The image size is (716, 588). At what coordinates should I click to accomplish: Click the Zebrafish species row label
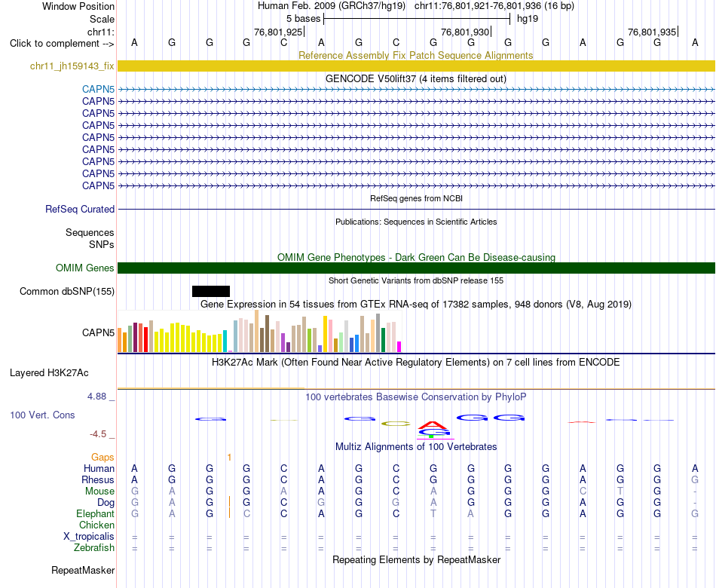point(94,547)
